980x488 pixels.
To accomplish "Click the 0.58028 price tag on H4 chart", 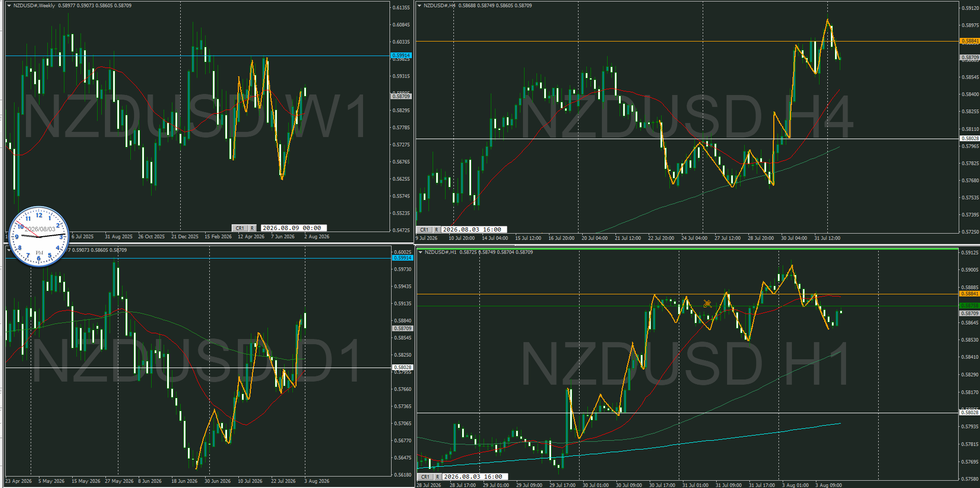I will point(970,139).
